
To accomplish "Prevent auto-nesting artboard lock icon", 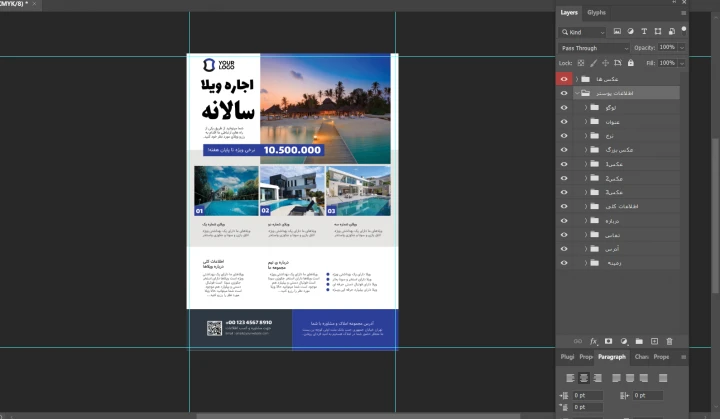I will point(618,63).
